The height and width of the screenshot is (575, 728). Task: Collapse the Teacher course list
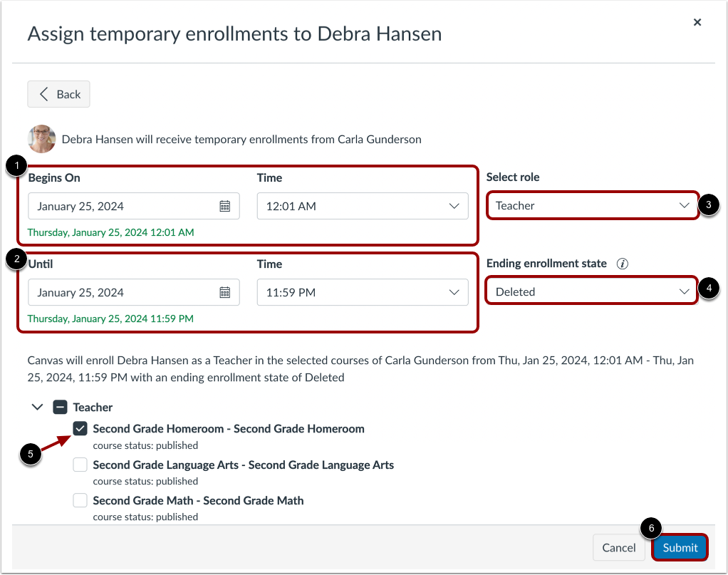[37, 407]
